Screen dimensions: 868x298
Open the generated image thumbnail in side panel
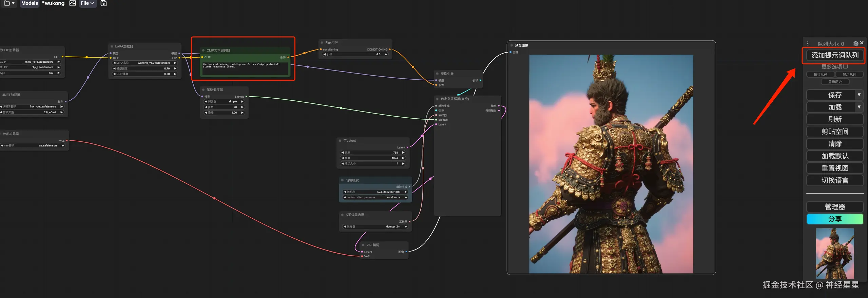click(x=835, y=253)
